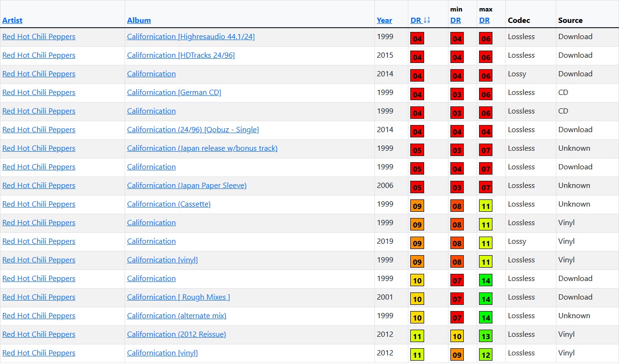Open the 2012 Californication [vinyl] album link
This screenshot has height=364, width=619.
pyautogui.click(x=162, y=353)
